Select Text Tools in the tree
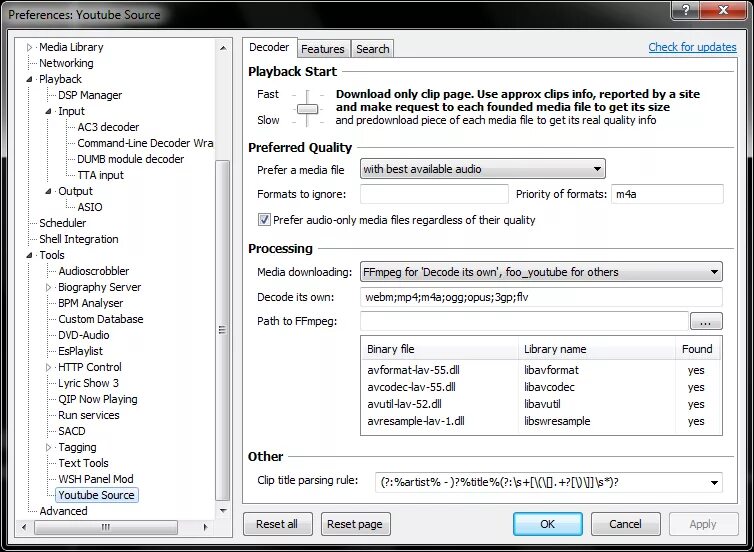 (x=83, y=463)
